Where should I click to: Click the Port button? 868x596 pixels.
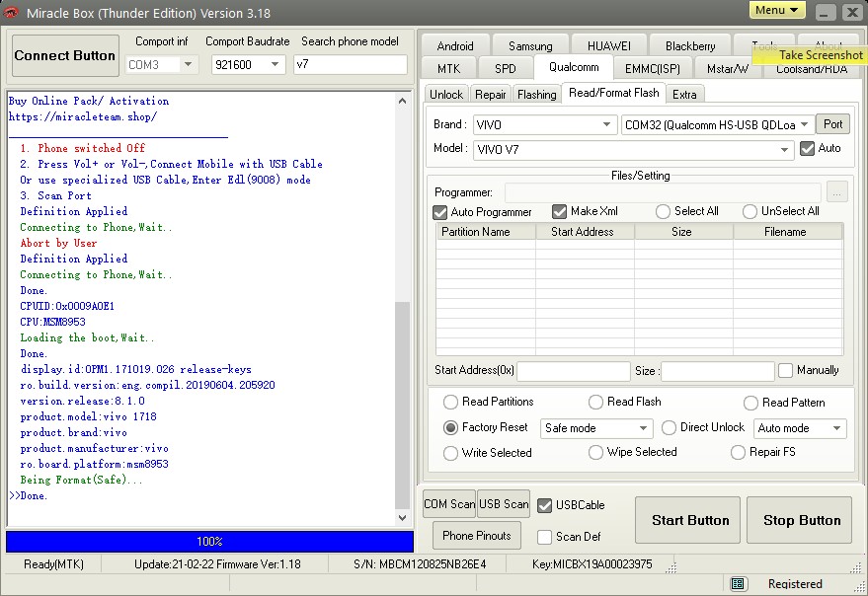coord(833,124)
